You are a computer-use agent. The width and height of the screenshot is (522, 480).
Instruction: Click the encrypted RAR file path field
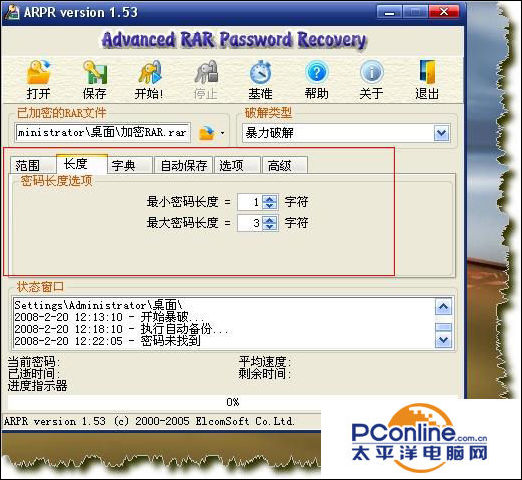click(x=103, y=133)
